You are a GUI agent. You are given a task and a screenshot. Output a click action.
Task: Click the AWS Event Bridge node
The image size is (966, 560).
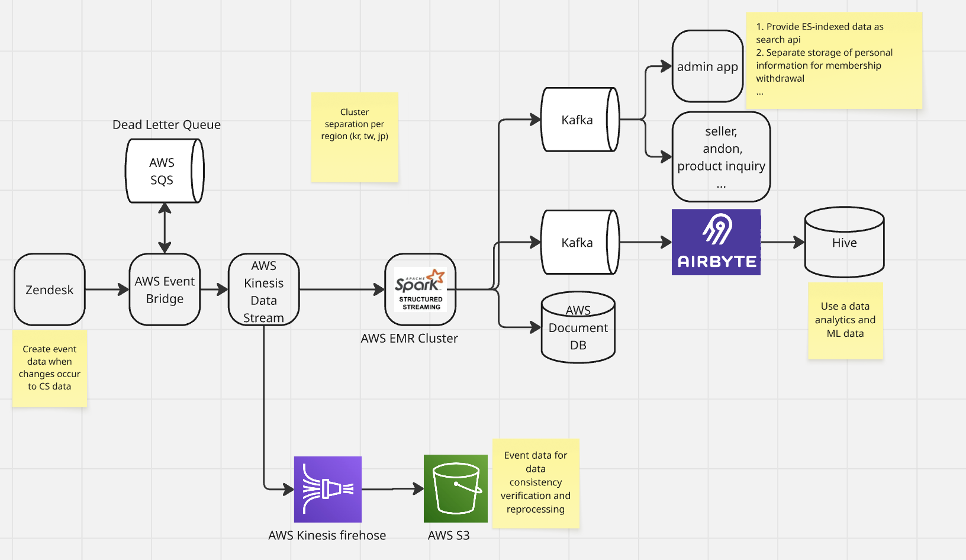[165, 289]
